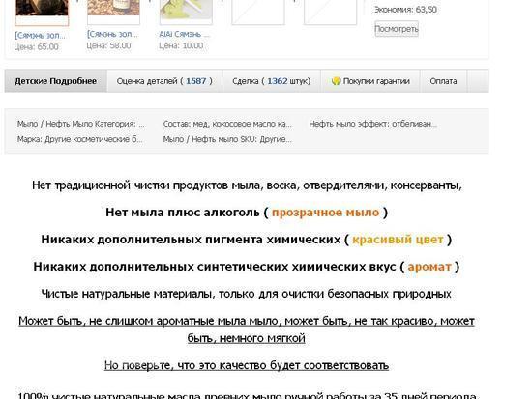Viewport: 532px width, 399px height.
Task: Click the Нефть мыло эффект attribute
Action: (372, 124)
